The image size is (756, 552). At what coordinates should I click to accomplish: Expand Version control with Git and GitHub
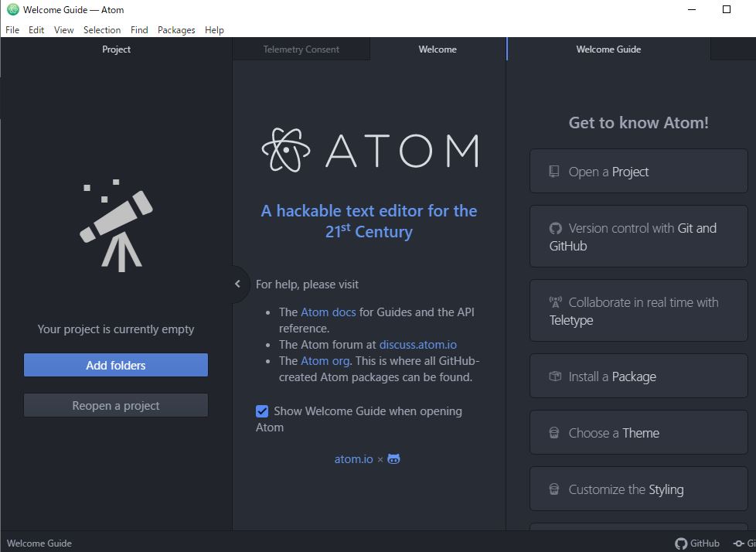pos(639,237)
